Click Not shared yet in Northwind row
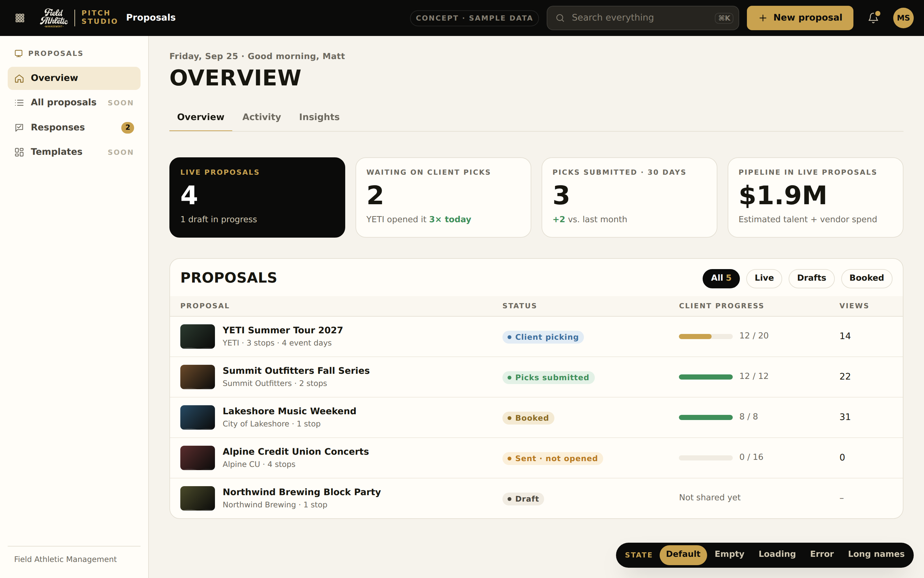This screenshot has height=578, width=924. pyautogui.click(x=709, y=498)
